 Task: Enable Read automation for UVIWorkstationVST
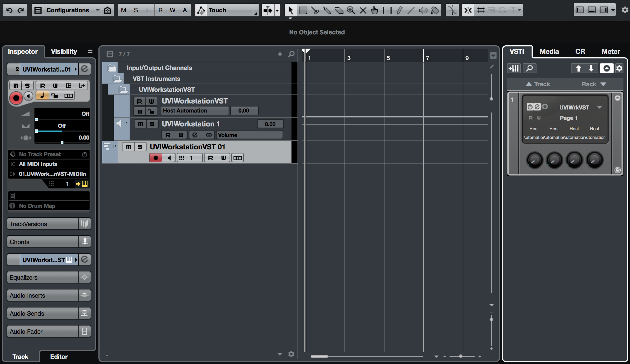(x=139, y=101)
